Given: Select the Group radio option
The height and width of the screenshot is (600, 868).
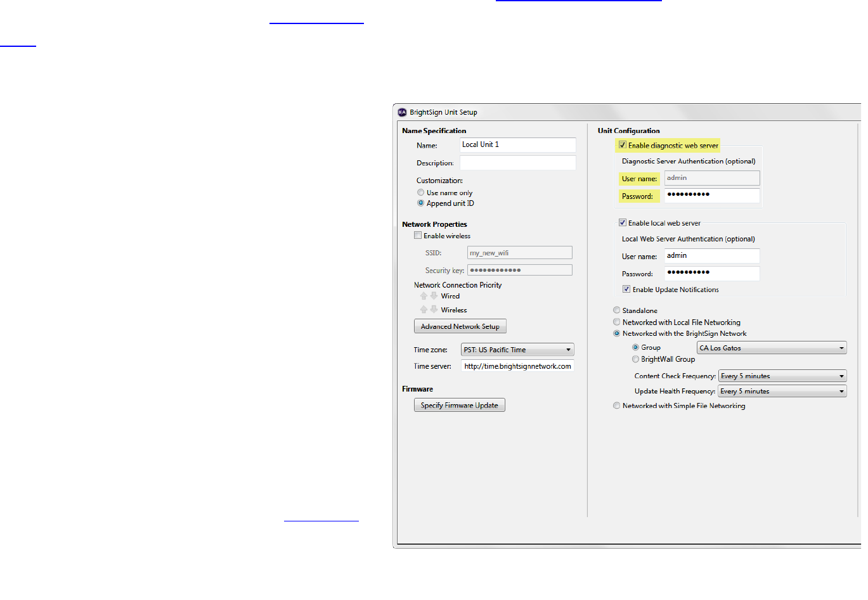Looking at the screenshot, I should 635,348.
